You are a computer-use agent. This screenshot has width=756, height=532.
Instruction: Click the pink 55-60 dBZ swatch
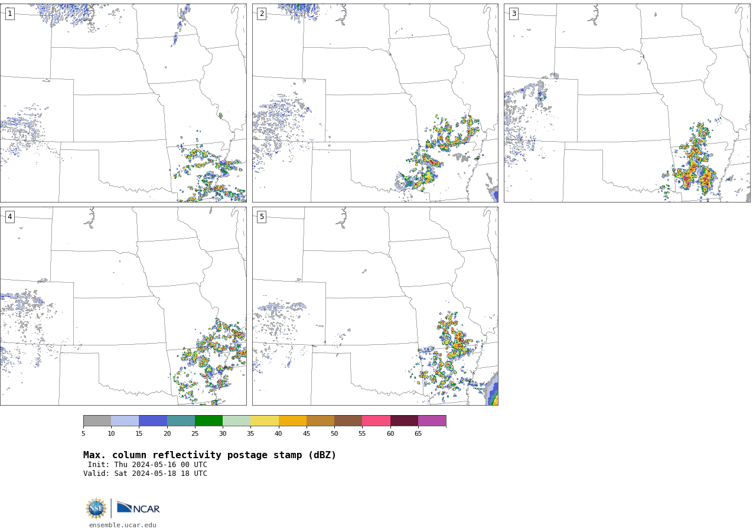[376, 421]
